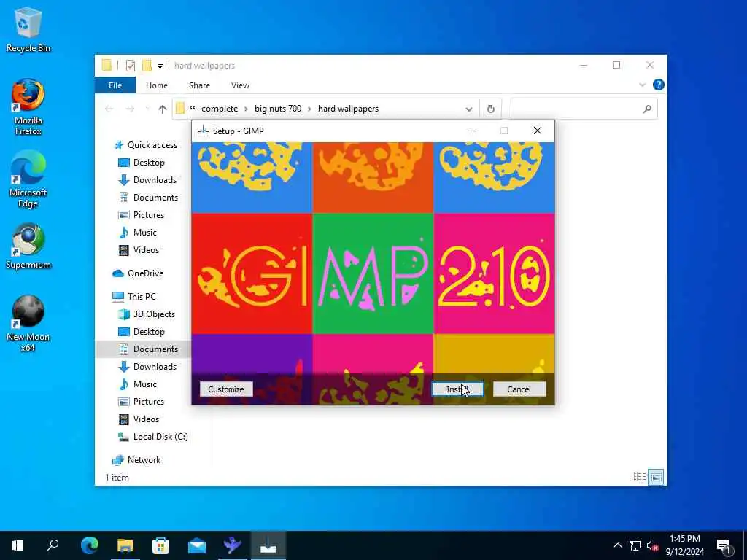Open the Supermium desktop shortcut
The height and width of the screenshot is (560, 747).
[x=28, y=246]
